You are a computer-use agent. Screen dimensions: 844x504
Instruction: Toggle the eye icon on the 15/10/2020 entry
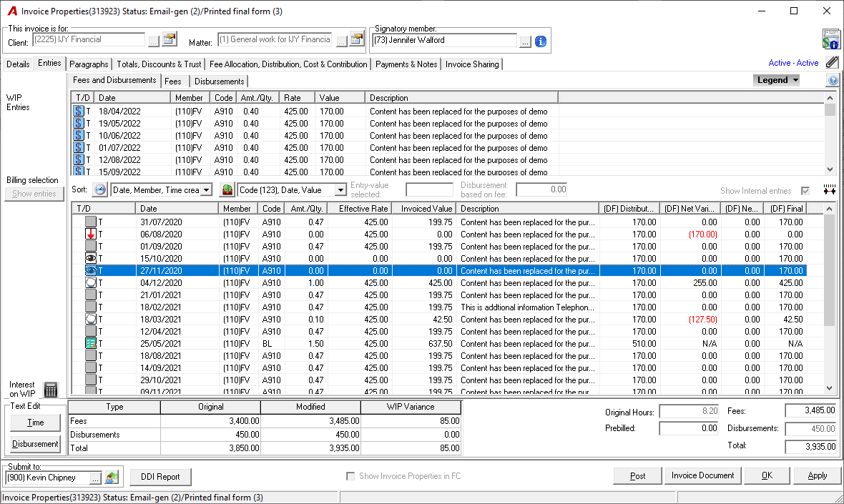pos(90,258)
